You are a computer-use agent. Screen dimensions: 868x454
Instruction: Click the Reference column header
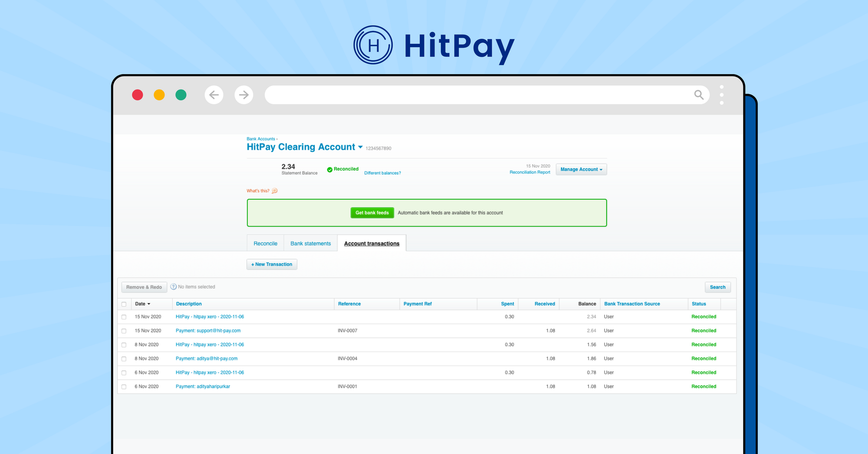(x=349, y=304)
